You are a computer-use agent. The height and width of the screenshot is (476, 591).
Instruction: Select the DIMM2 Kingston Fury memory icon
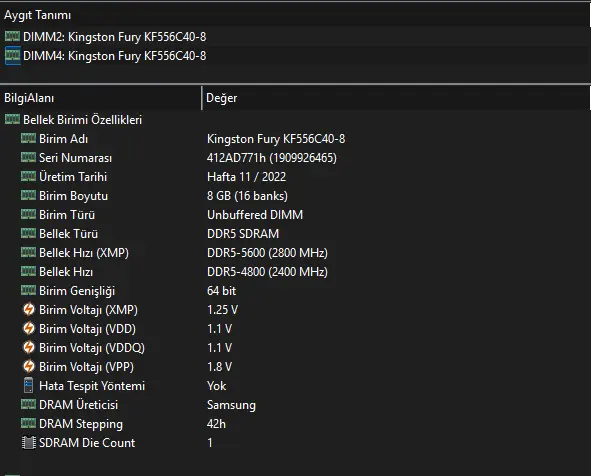(x=12, y=37)
